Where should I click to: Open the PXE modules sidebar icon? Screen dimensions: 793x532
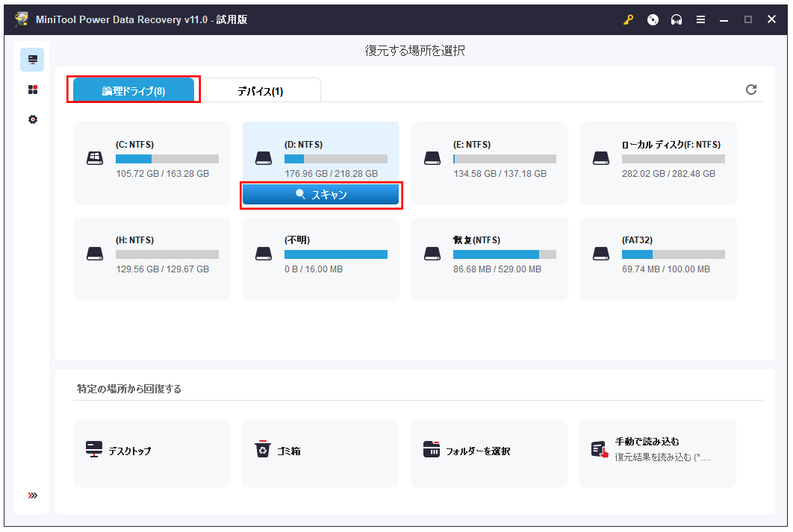(x=32, y=89)
